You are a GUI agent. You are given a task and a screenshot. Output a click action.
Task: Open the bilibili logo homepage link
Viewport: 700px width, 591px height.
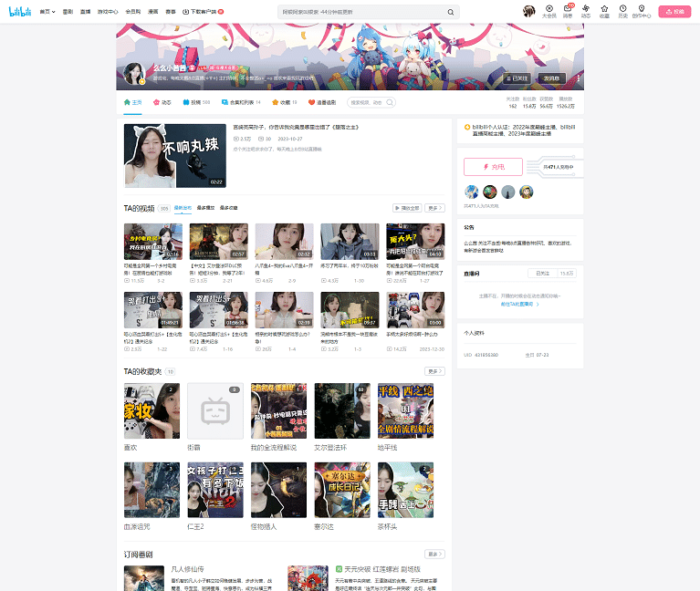(x=20, y=12)
